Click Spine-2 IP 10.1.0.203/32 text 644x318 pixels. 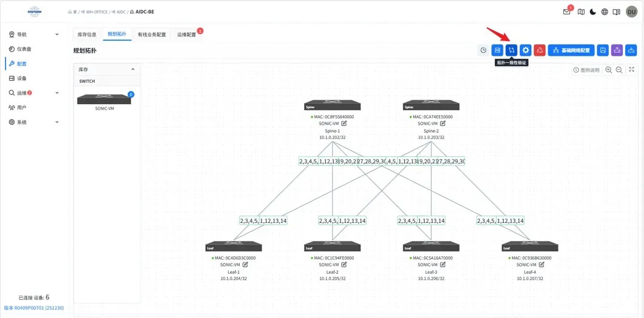coord(431,137)
